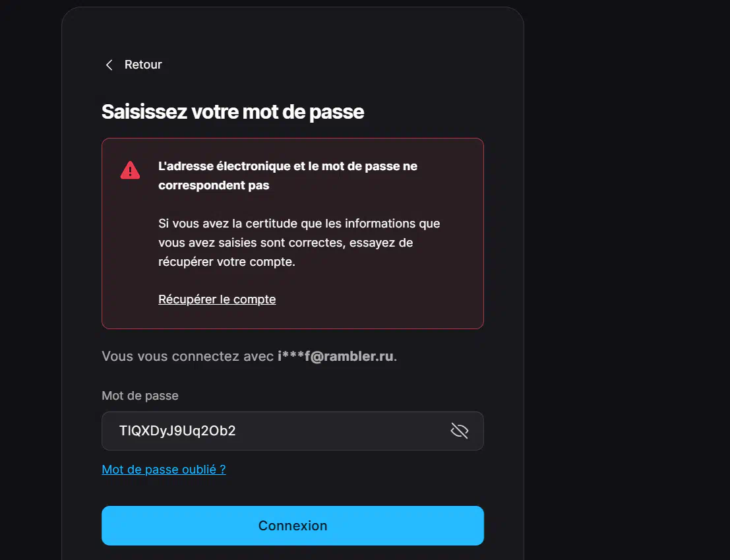Submit with the blue Connexion button
Image resolution: width=730 pixels, height=560 pixels.
coord(292,526)
